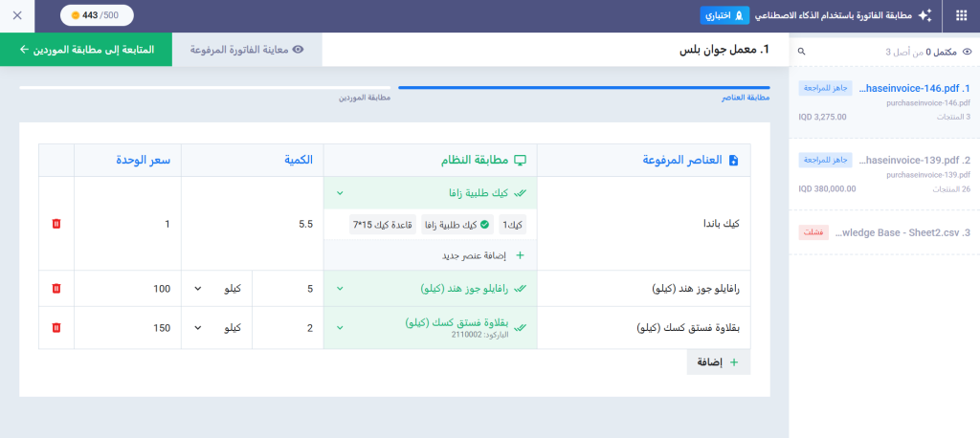
Task: Toggle the completed-items eye icon
Action: pos(967,52)
